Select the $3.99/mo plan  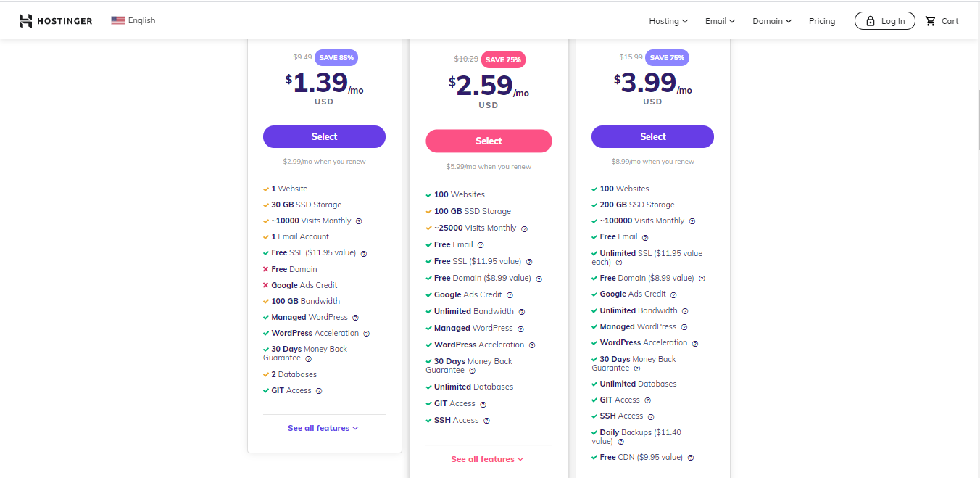pos(652,137)
